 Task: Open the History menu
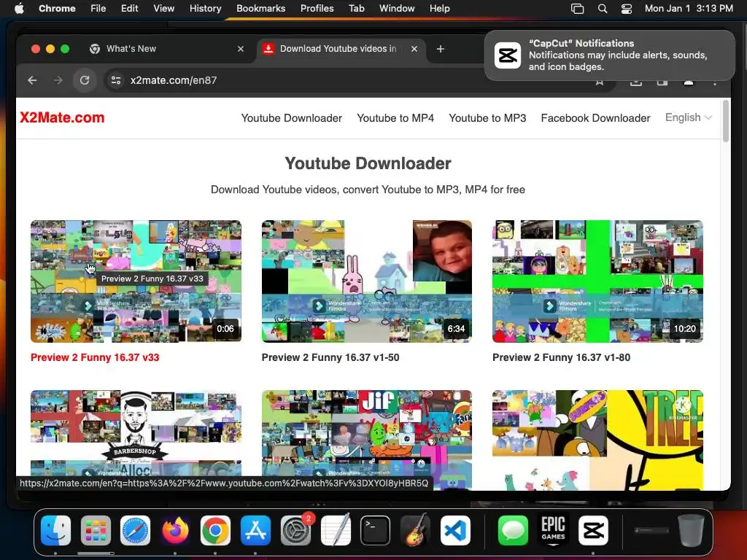click(205, 8)
